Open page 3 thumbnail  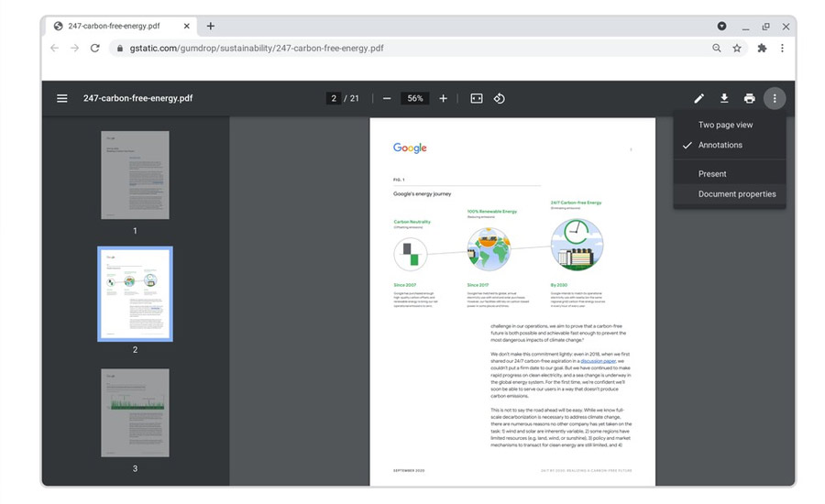coord(136,413)
